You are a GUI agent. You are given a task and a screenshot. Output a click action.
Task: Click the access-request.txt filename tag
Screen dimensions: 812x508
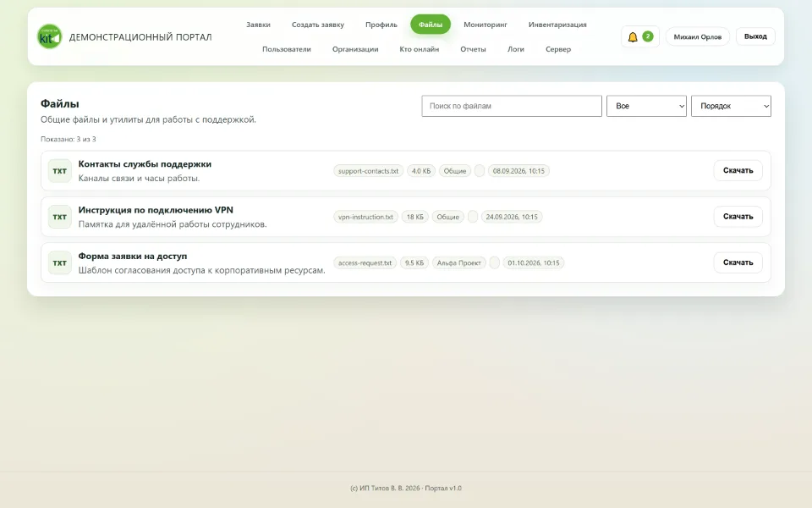click(365, 263)
